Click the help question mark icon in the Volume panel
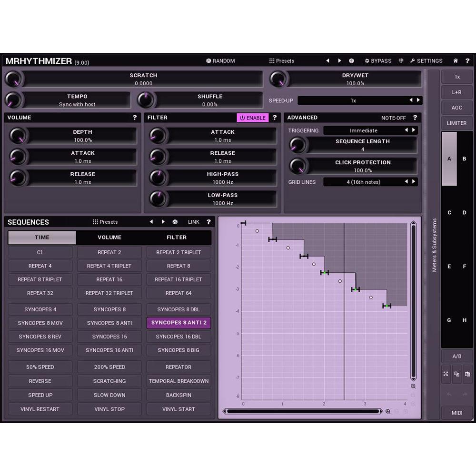The width and height of the screenshot is (476, 476). coord(135,118)
